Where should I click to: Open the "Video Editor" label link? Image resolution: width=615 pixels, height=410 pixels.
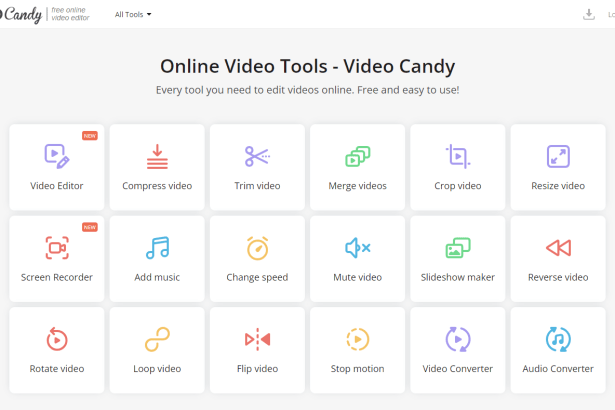(x=57, y=186)
